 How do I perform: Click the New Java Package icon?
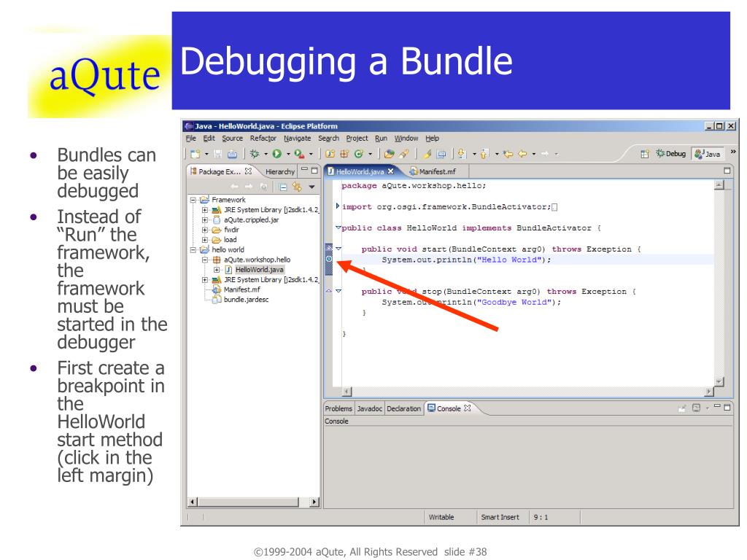(x=344, y=154)
